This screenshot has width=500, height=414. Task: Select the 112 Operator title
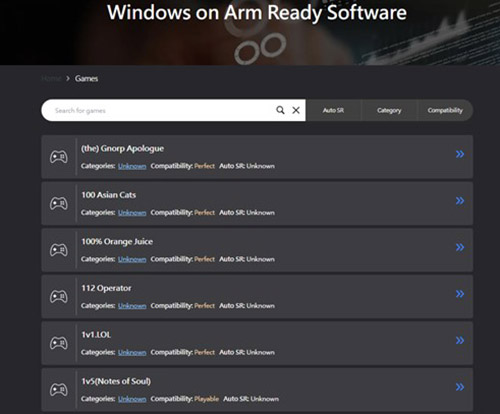pyautogui.click(x=106, y=288)
